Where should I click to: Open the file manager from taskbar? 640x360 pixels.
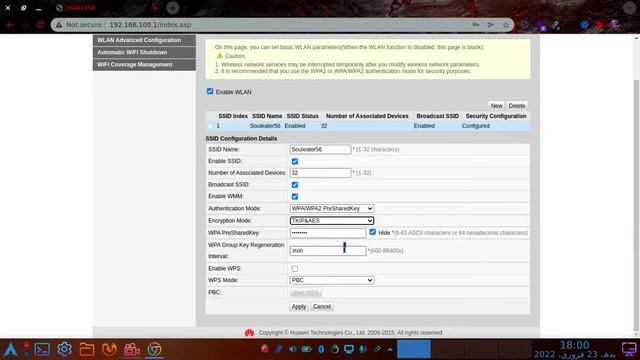[x=87, y=349]
